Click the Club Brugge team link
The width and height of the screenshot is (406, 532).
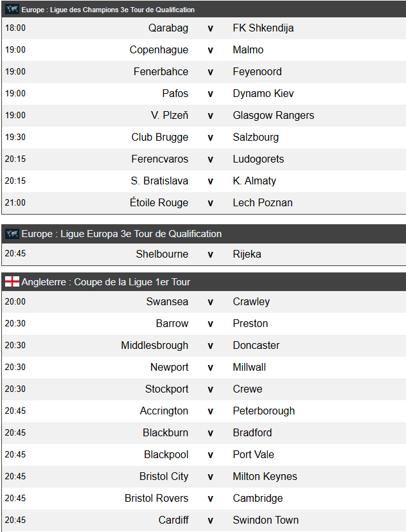160,137
